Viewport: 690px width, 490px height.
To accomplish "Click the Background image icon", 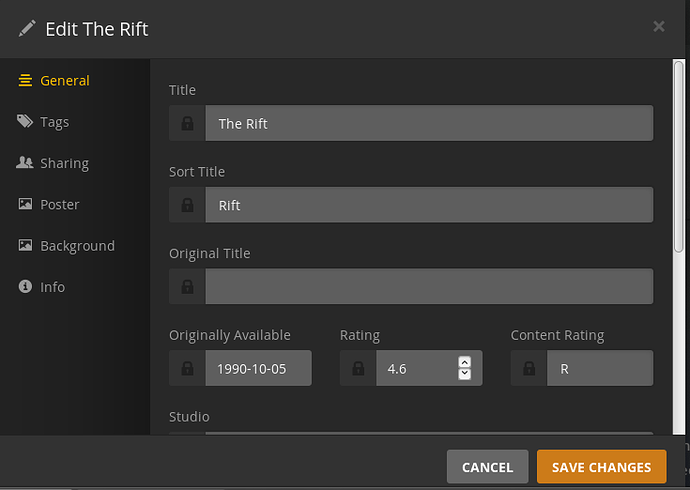I will click(x=25, y=246).
